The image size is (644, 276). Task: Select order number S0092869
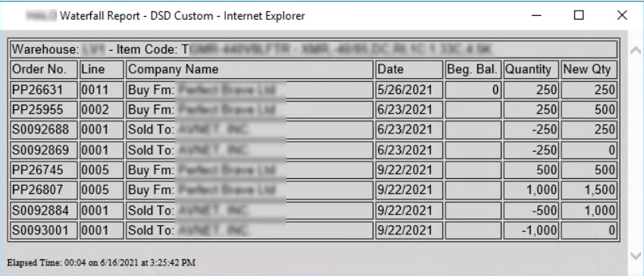pos(45,150)
